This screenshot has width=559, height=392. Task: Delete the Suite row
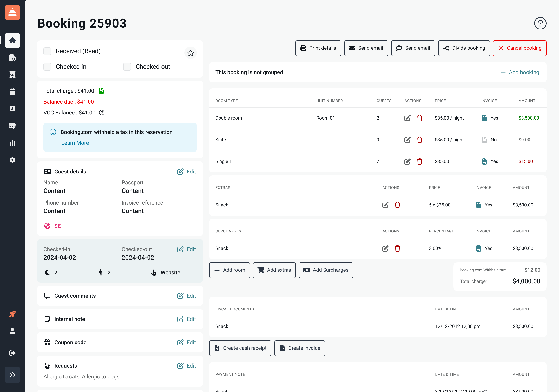click(x=419, y=140)
